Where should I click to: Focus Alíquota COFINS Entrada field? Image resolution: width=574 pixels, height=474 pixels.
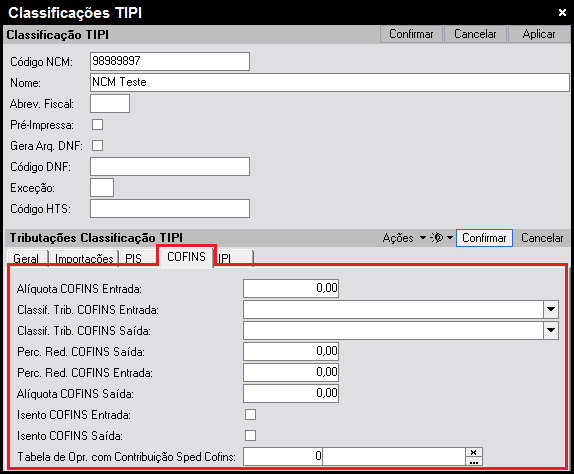tap(291, 288)
